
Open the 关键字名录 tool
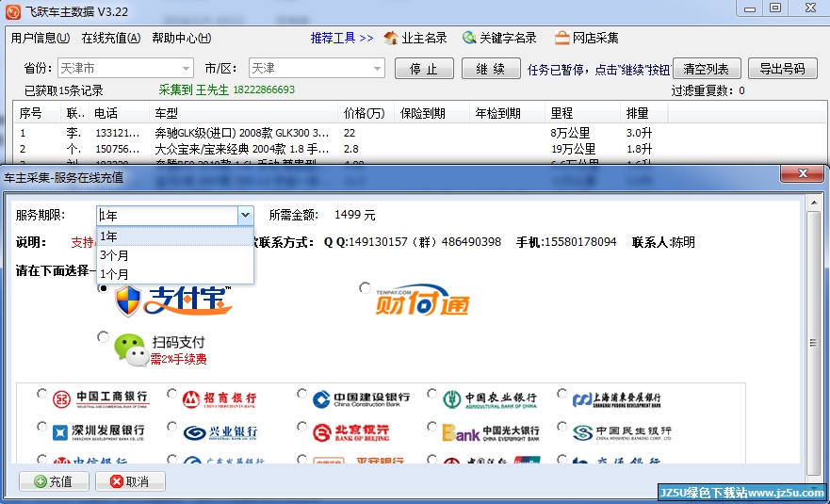click(499, 38)
